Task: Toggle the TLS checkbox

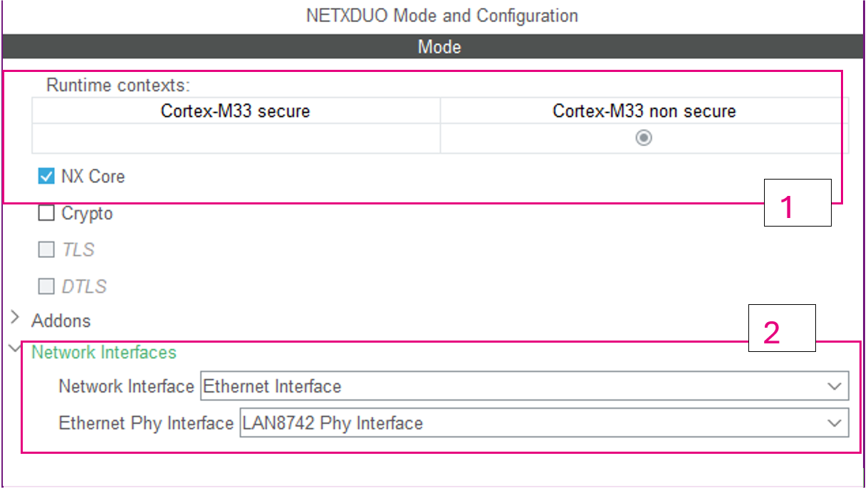Action: click(46, 249)
